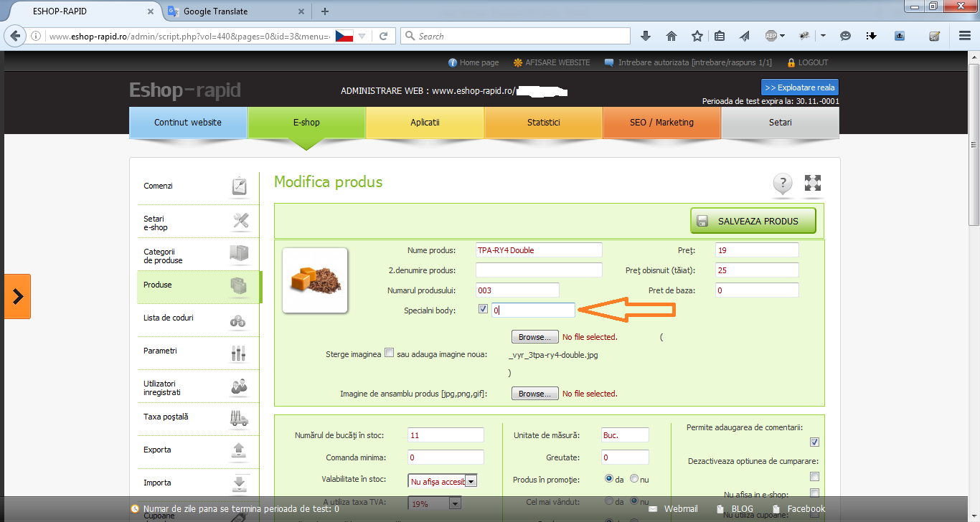Image resolution: width=980 pixels, height=522 pixels.
Task: Click the Pret input field
Action: pos(757,250)
